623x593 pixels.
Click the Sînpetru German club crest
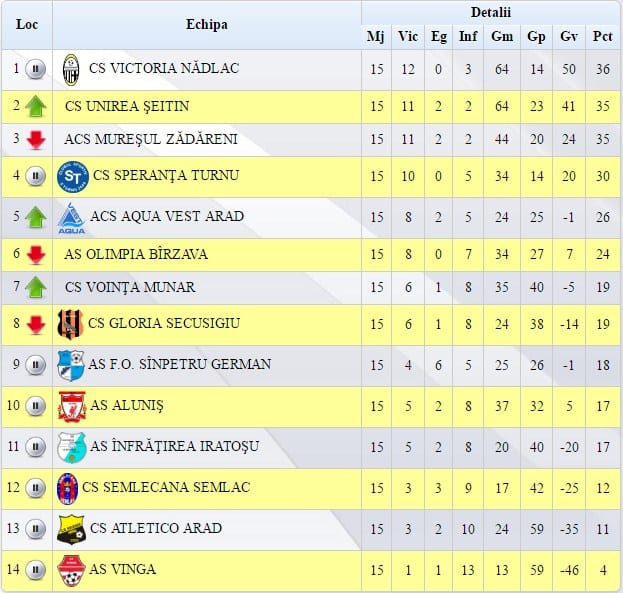pyautogui.click(x=71, y=365)
